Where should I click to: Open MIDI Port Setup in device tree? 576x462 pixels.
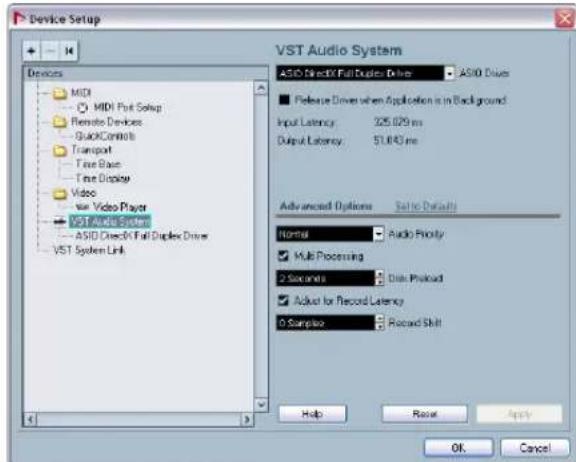click(x=127, y=108)
